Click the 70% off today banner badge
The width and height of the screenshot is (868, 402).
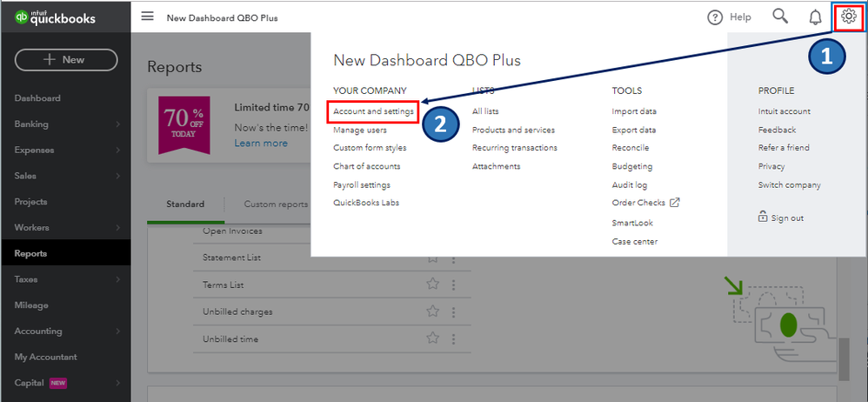(184, 125)
